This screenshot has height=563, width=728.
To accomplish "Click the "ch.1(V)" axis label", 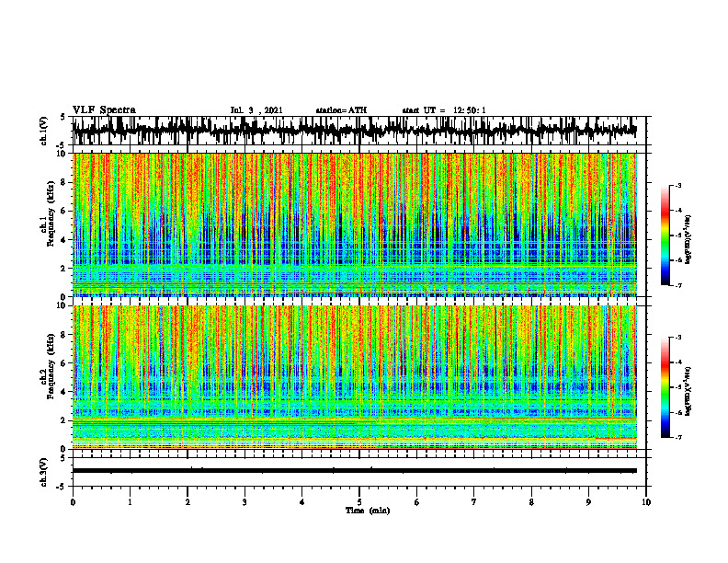I will (x=44, y=131).
